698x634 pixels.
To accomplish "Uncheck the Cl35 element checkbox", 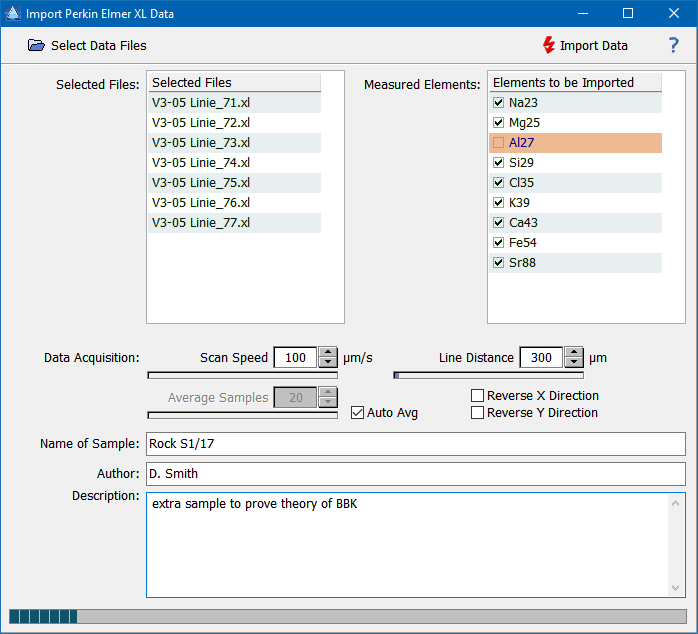I will pos(499,183).
